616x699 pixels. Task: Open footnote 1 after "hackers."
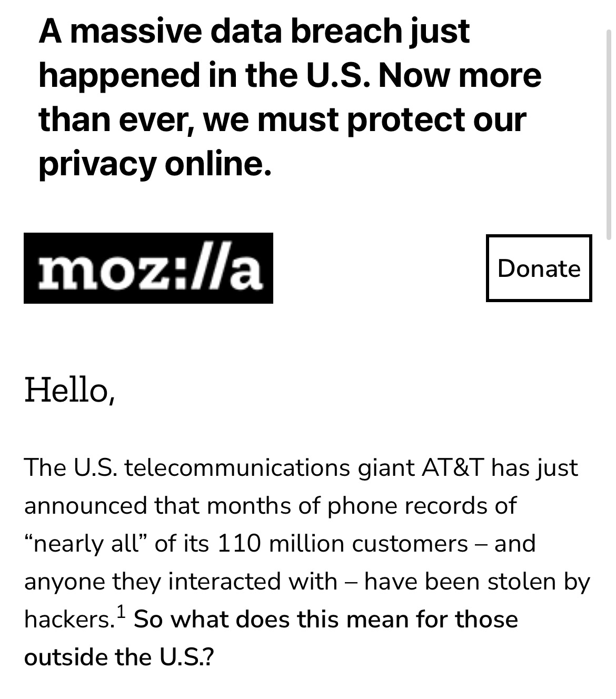pos(121,612)
